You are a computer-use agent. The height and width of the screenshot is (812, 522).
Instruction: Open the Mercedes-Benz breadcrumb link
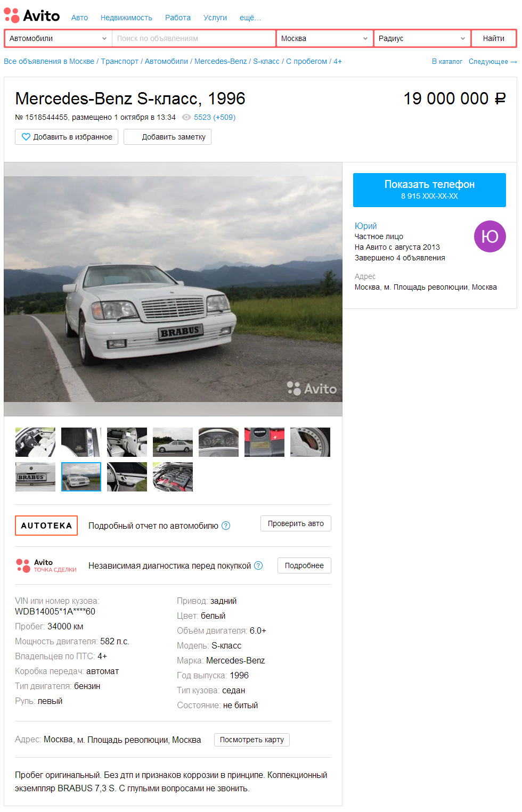[x=221, y=61]
